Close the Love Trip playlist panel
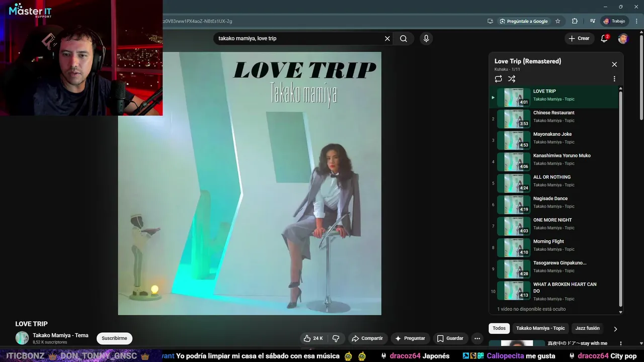 (x=614, y=64)
